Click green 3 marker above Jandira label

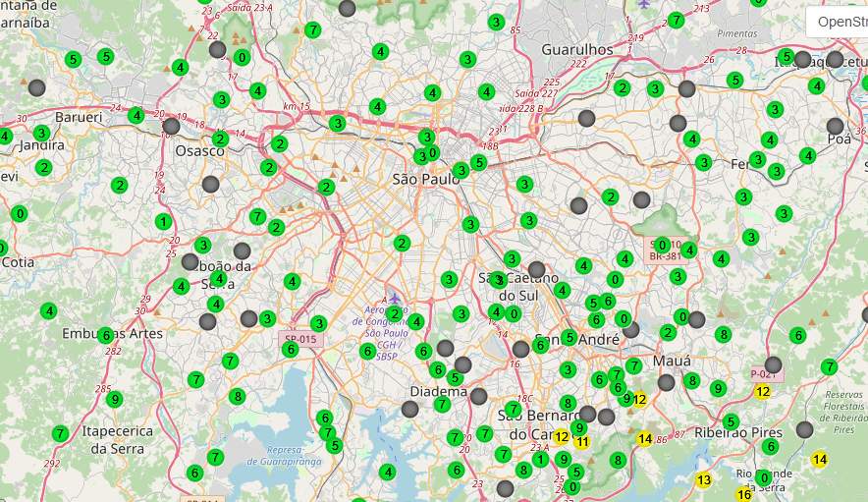tap(41, 133)
